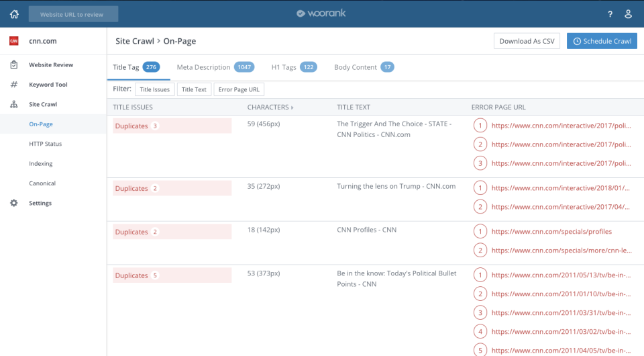Click the Site Crawl sitemap icon
The width and height of the screenshot is (644, 356).
coord(14,104)
